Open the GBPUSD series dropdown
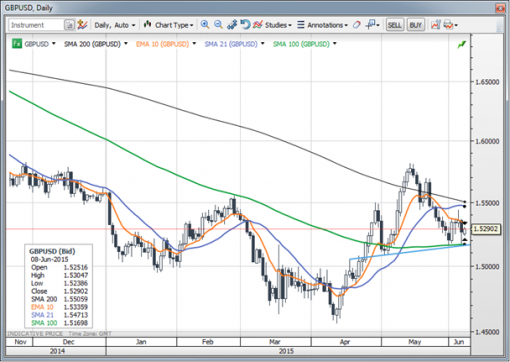Image resolution: width=510 pixels, height=362 pixels. pyautogui.click(x=54, y=44)
